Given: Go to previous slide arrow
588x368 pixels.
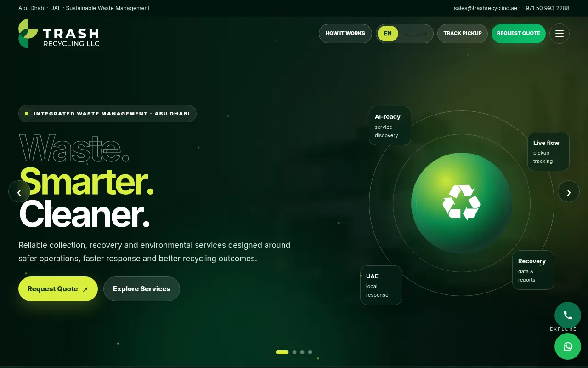Looking at the screenshot, I should pyautogui.click(x=19, y=191).
